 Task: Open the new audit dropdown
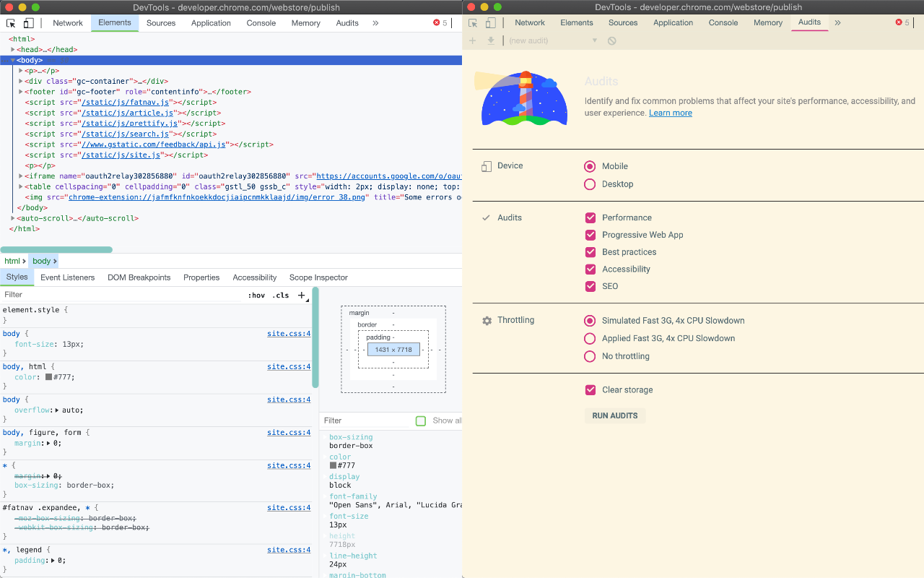[595, 40]
